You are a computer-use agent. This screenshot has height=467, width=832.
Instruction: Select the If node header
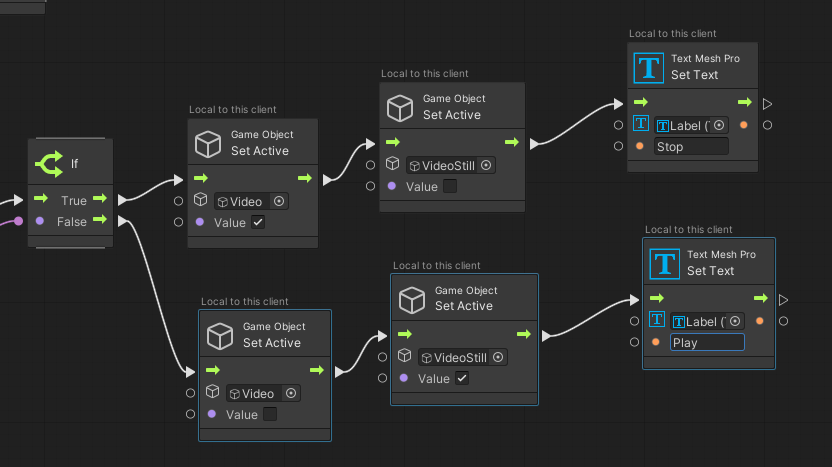71,162
